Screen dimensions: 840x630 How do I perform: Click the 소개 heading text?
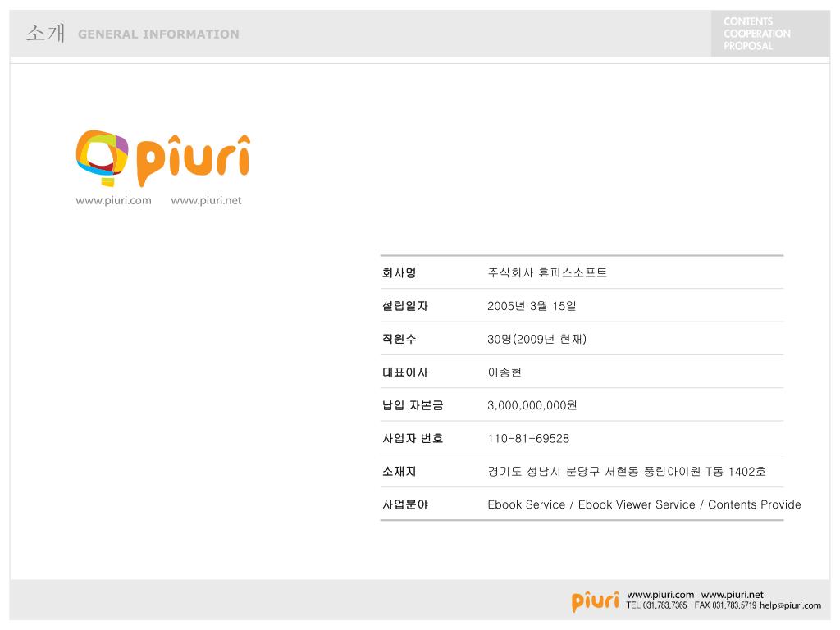coord(46,33)
